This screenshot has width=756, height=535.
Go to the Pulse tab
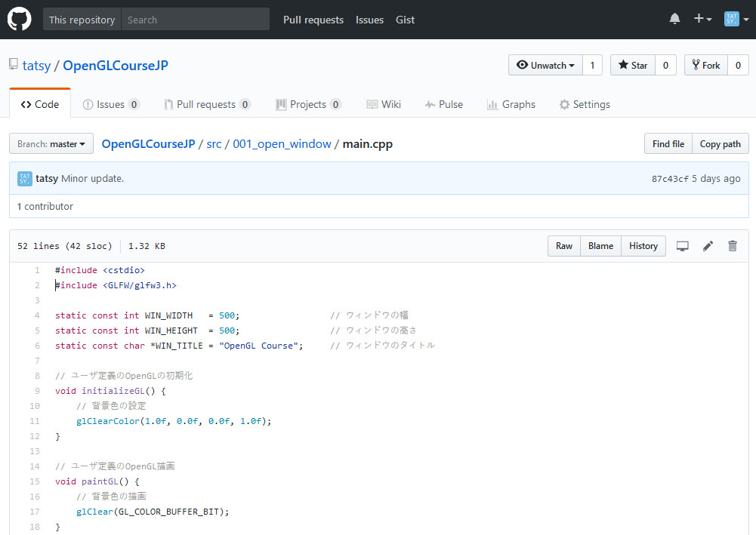[x=443, y=105]
